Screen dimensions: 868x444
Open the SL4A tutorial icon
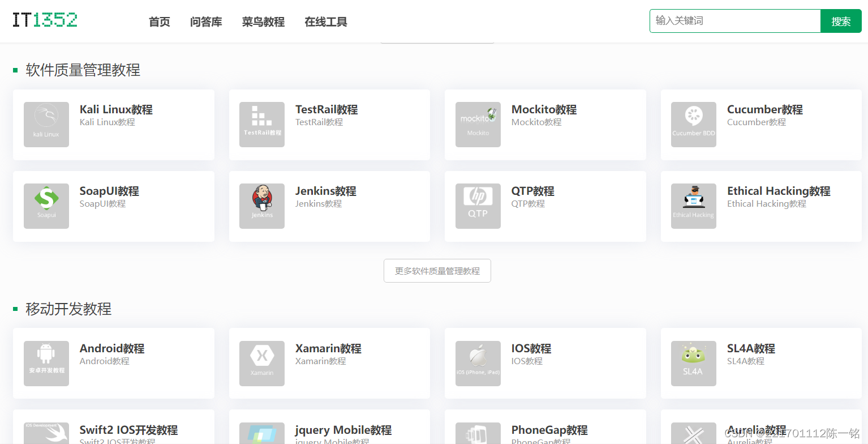pos(694,364)
